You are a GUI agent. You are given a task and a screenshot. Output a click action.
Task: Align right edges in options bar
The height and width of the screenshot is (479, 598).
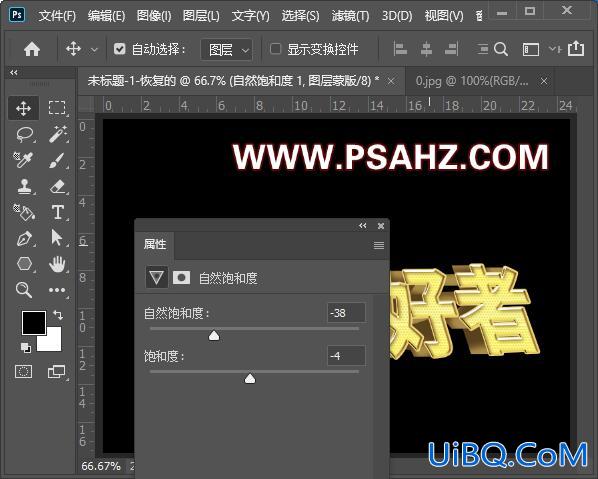[451, 50]
